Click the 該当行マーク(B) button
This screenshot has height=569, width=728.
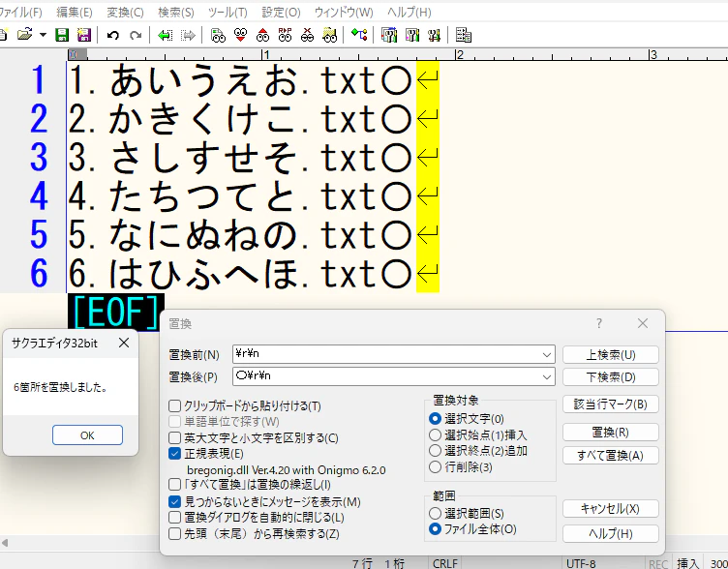coord(611,404)
